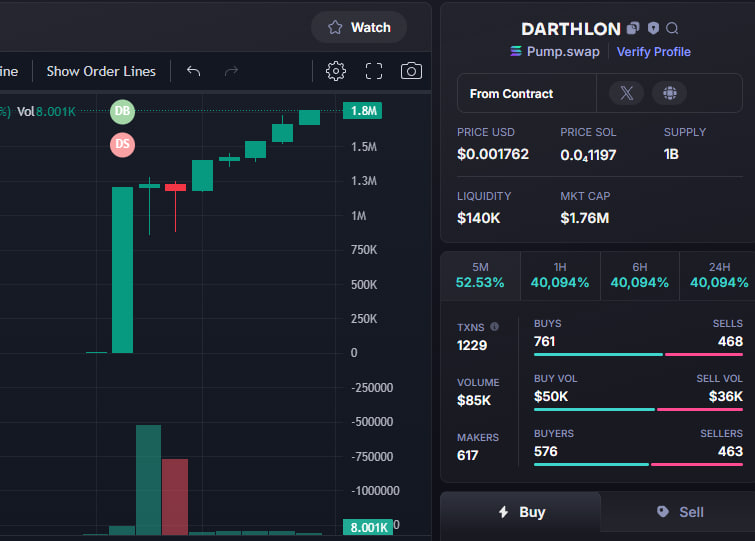Click the TXNS info icon
This screenshot has height=541, width=755.
point(494,327)
